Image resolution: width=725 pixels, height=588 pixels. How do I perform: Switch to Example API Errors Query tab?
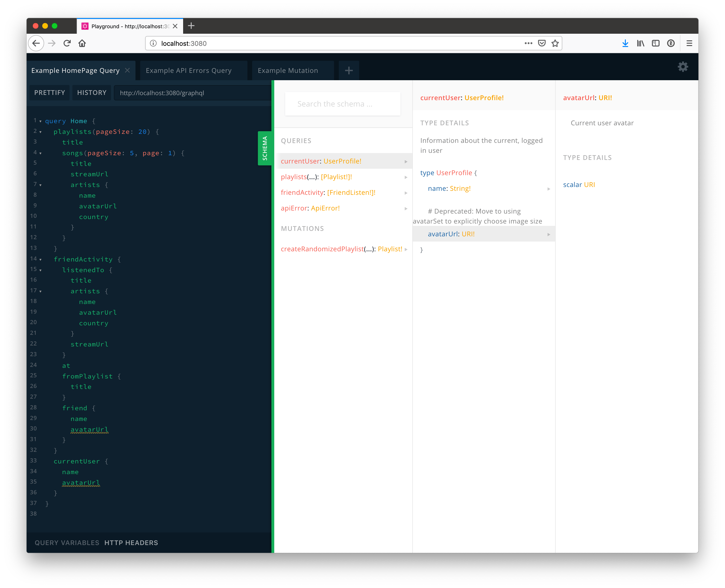(x=193, y=70)
